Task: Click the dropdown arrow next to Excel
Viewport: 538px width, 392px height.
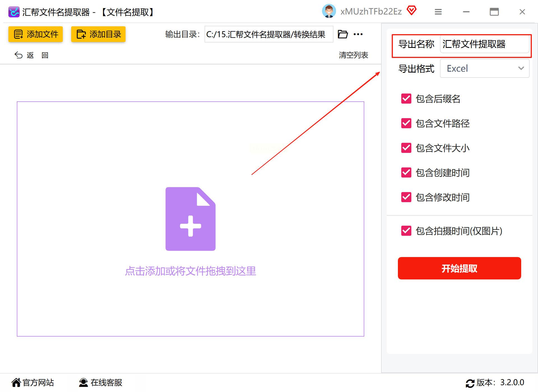Action: (x=521, y=68)
